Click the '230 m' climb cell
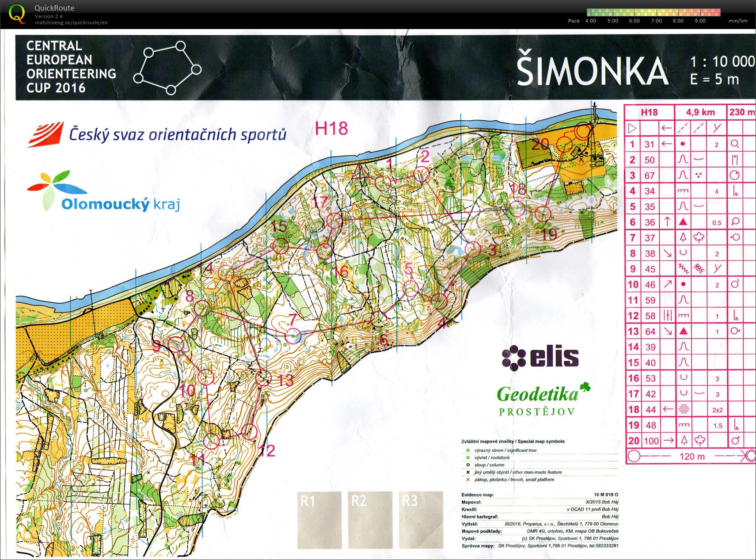Viewport: 756px width, 560px height. 741,112
